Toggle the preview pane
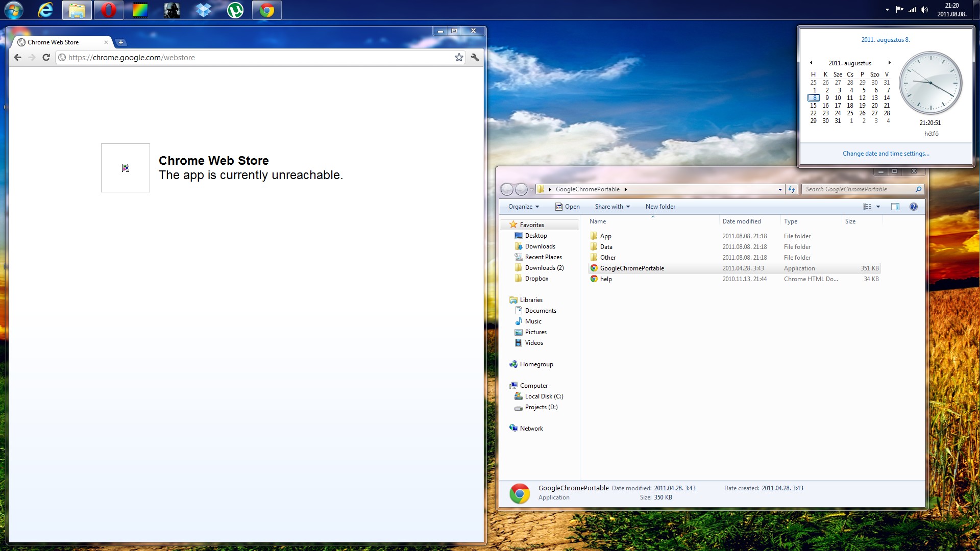Viewport: 980px width, 551px height. [895, 207]
